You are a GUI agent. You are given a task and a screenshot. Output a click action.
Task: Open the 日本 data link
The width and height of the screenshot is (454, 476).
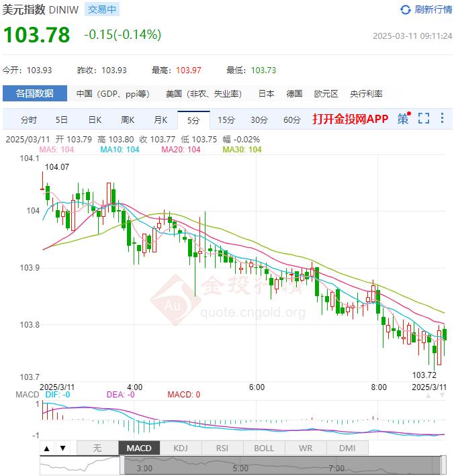tap(267, 94)
